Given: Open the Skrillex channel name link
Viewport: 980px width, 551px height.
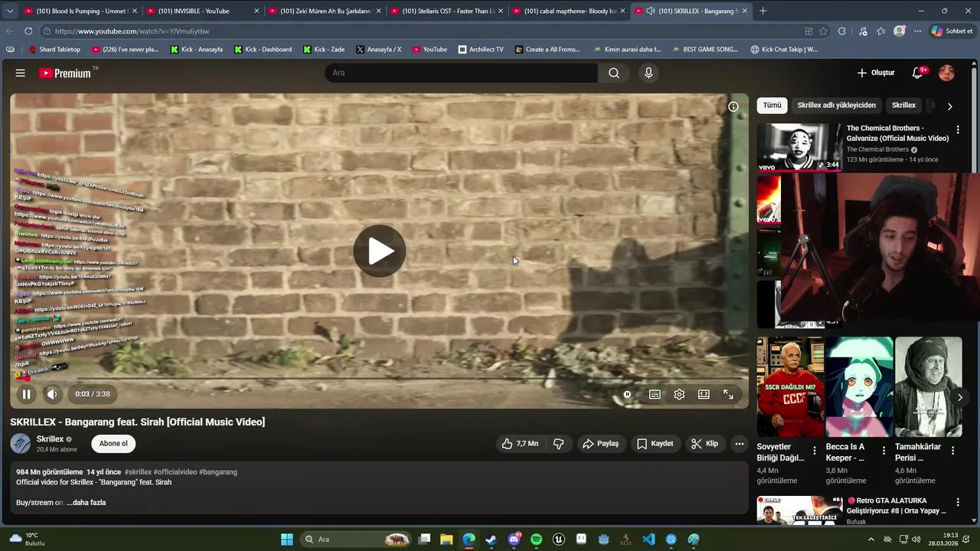Looking at the screenshot, I should tap(51, 439).
